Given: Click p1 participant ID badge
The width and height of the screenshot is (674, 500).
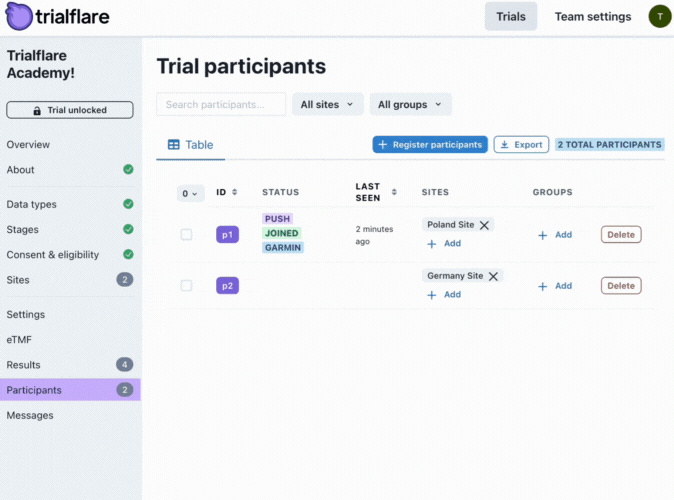Looking at the screenshot, I should coord(228,235).
